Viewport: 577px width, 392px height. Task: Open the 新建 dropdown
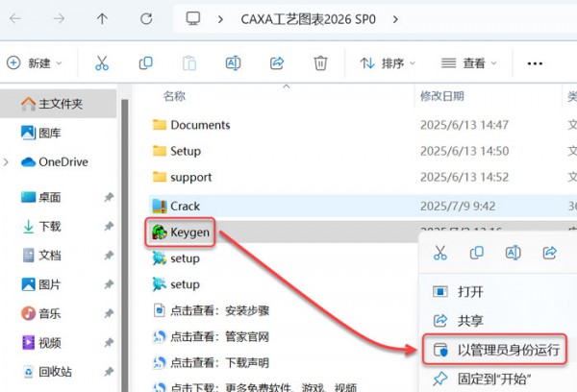[35, 63]
